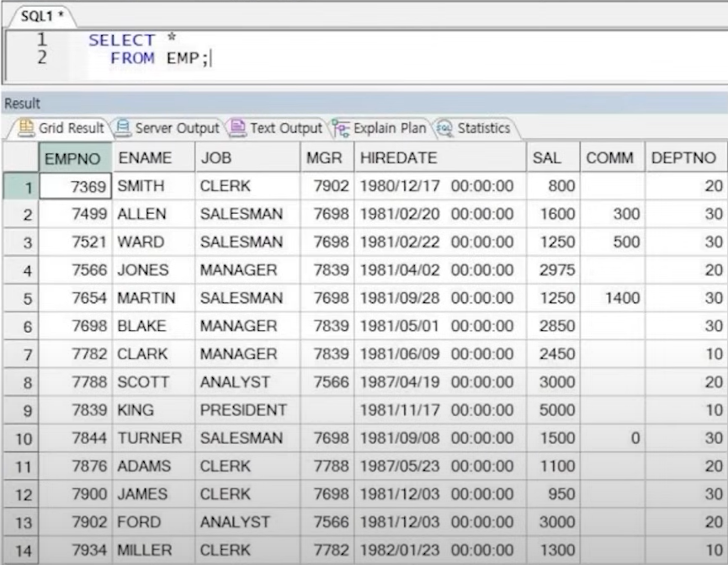Image resolution: width=728 pixels, height=565 pixels.
Task: Click the COMM column header
Action: [x=613, y=157]
